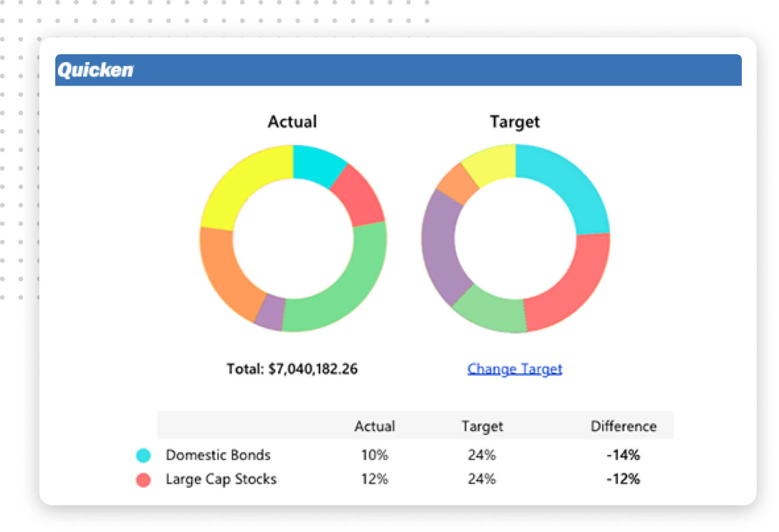Viewport: 779px width, 532px height.
Task: Click Large Cap Stocks target value '24%'
Action: [482, 479]
